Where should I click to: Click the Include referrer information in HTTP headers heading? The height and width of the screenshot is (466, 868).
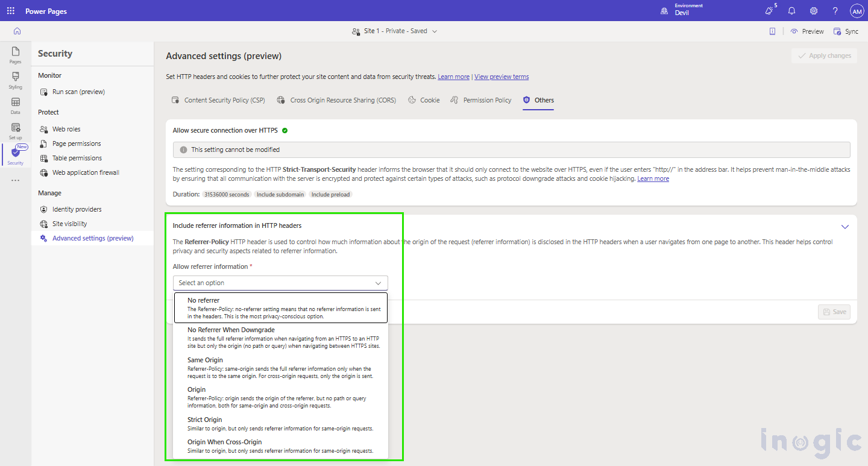coord(237,225)
